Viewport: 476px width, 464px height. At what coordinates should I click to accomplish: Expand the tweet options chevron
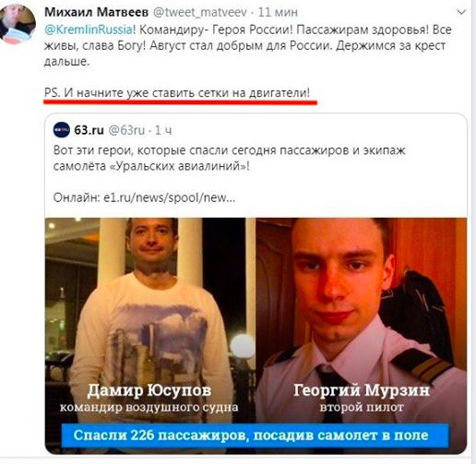[461, 13]
